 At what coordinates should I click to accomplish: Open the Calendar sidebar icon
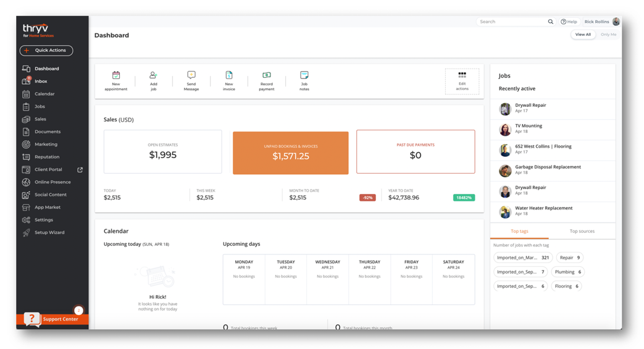click(26, 94)
